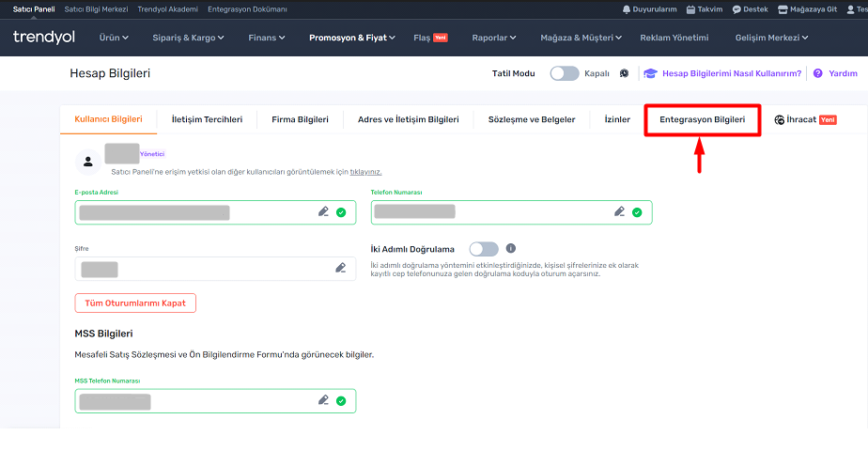Open Hesap Bilgilerimi Nasıl Kullanırım link
Screen dimensions: 868x466
[731, 73]
